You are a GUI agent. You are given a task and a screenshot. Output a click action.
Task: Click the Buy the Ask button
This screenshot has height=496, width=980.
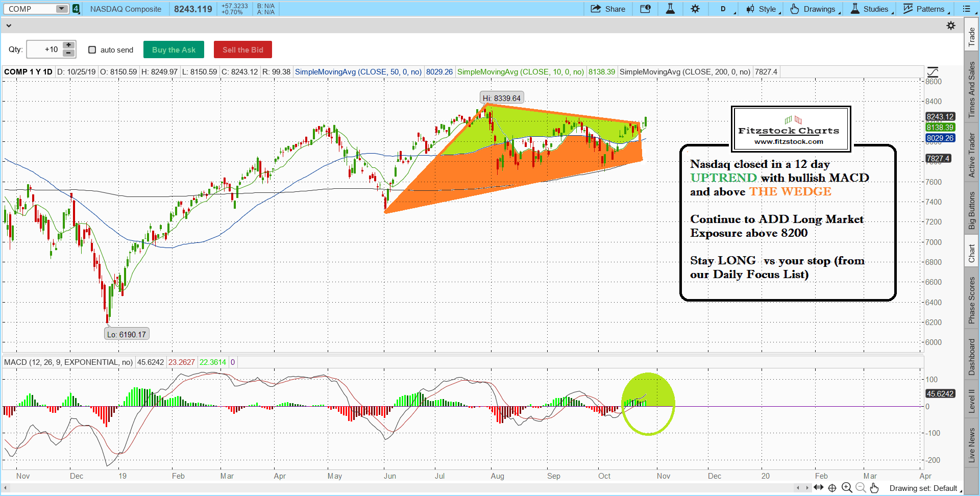click(174, 49)
